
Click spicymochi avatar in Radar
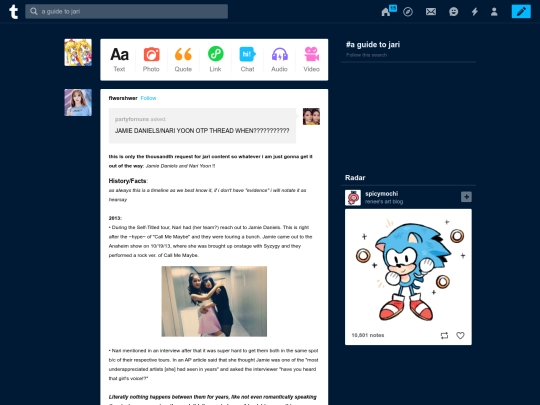click(x=353, y=198)
